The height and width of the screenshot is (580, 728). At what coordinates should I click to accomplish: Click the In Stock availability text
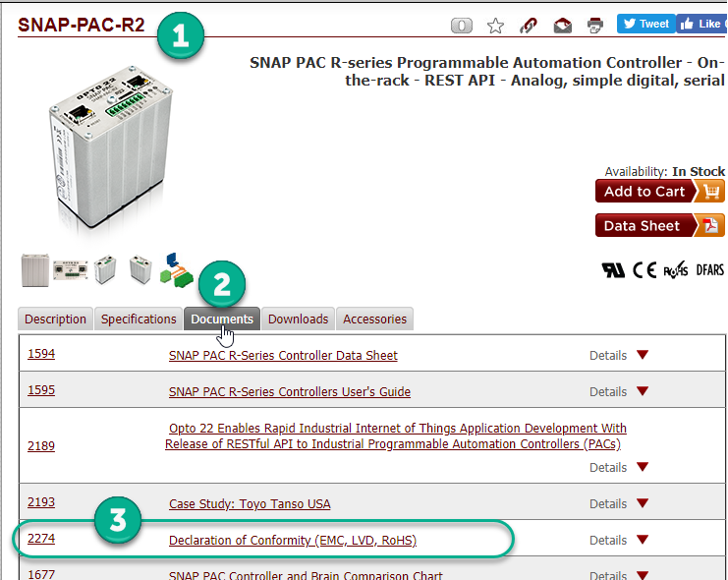pyautogui.click(x=699, y=171)
